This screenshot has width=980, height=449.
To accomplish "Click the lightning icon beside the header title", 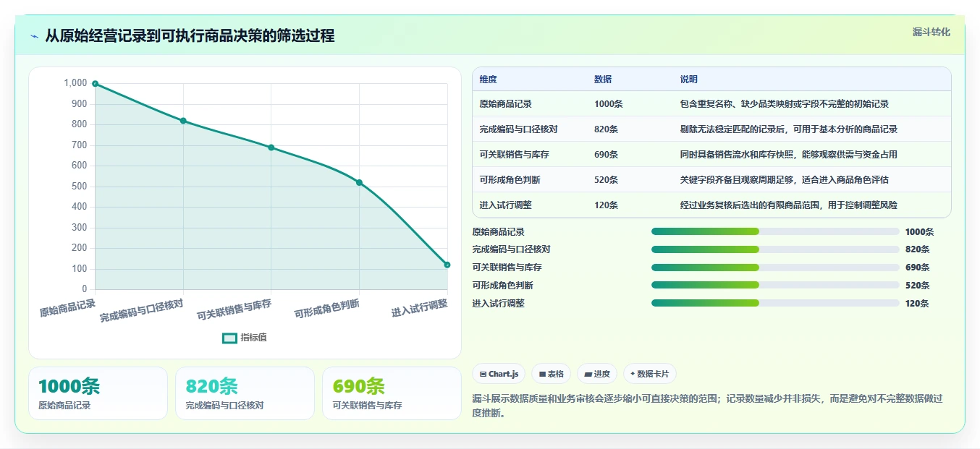I will pyautogui.click(x=34, y=36).
